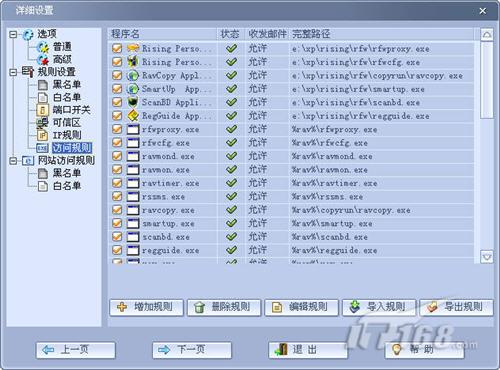
Task: Click the 选项 gear icon in tree
Action: click(x=28, y=34)
